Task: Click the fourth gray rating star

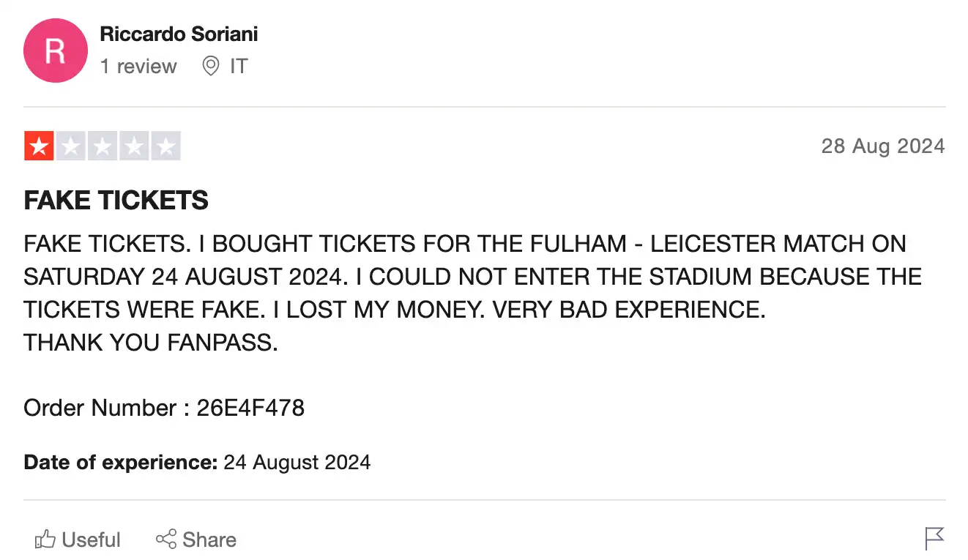Action: tap(134, 146)
